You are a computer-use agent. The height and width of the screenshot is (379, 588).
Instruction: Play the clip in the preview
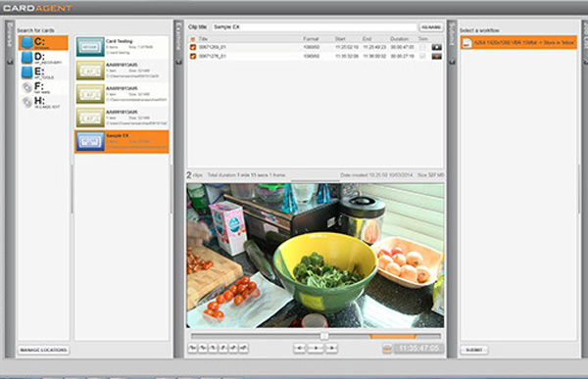[x=316, y=349]
